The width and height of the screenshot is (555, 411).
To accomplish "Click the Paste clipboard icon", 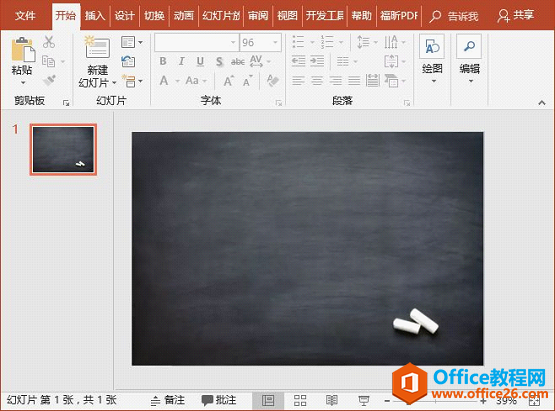I will click(23, 49).
